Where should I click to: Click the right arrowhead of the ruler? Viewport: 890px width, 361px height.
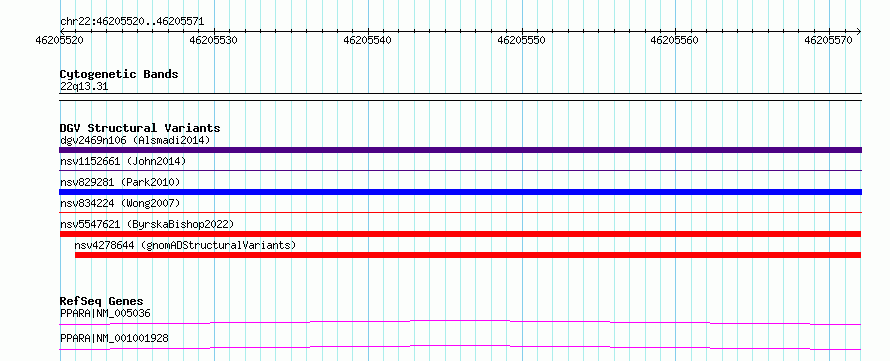(859, 31)
